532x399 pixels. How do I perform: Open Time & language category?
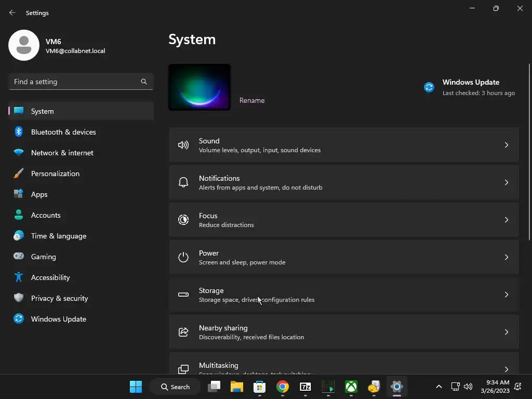(81, 236)
